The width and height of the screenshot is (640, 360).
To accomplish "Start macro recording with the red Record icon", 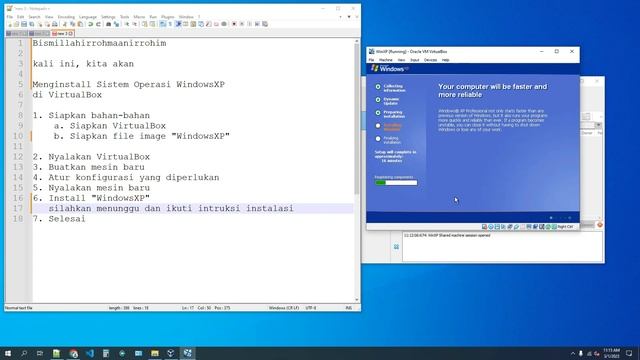I will pyautogui.click(x=234, y=24).
